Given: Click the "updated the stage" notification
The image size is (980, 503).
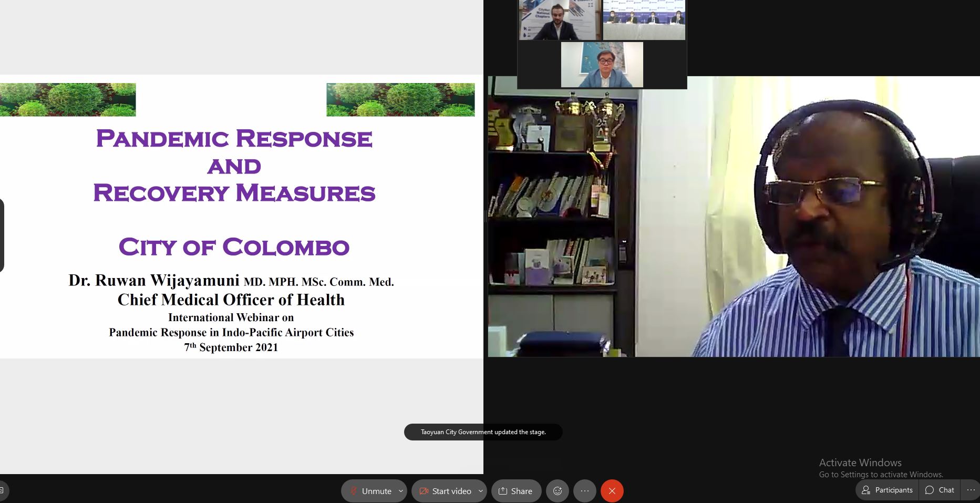Looking at the screenshot, I should click(x=483, y=432).
